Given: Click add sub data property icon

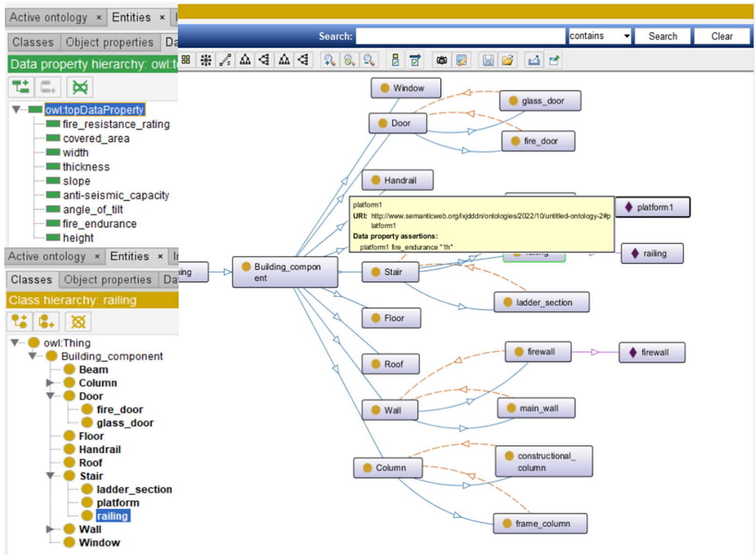Looking at the screenshot, I should click(21, 87).
